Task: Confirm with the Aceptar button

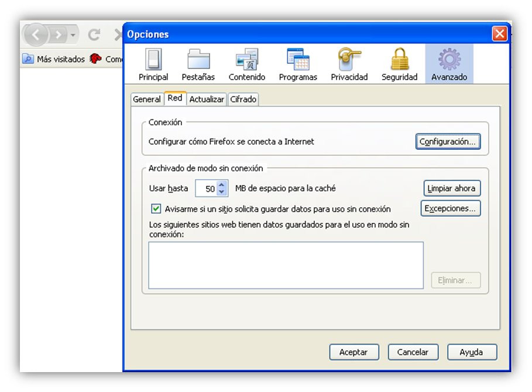Action: 354,352
